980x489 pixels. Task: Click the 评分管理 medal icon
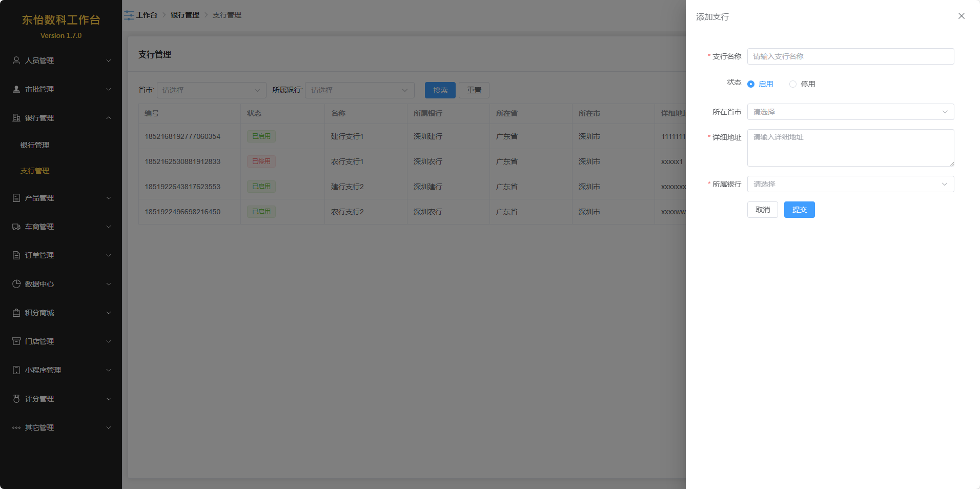click(x=16, y=399)
